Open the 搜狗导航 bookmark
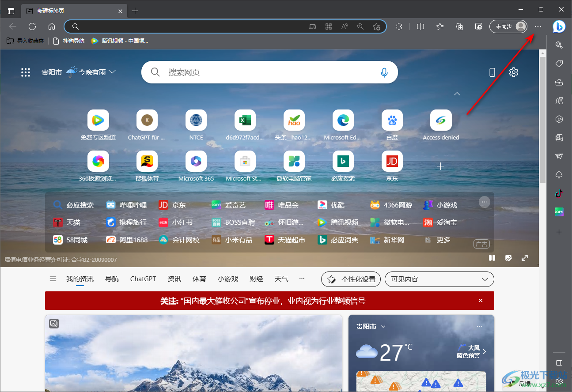The width and height of the screenshot is (572, 392). pos(68,41)
